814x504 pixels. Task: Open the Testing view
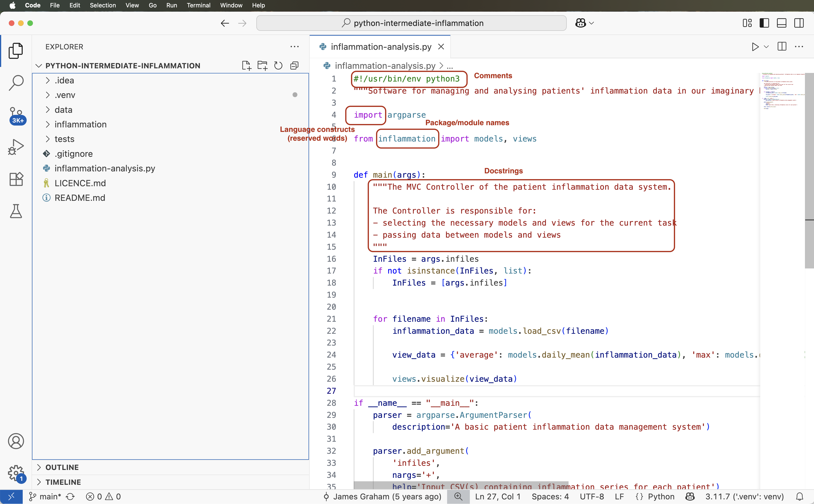click(x=16, y=211)
